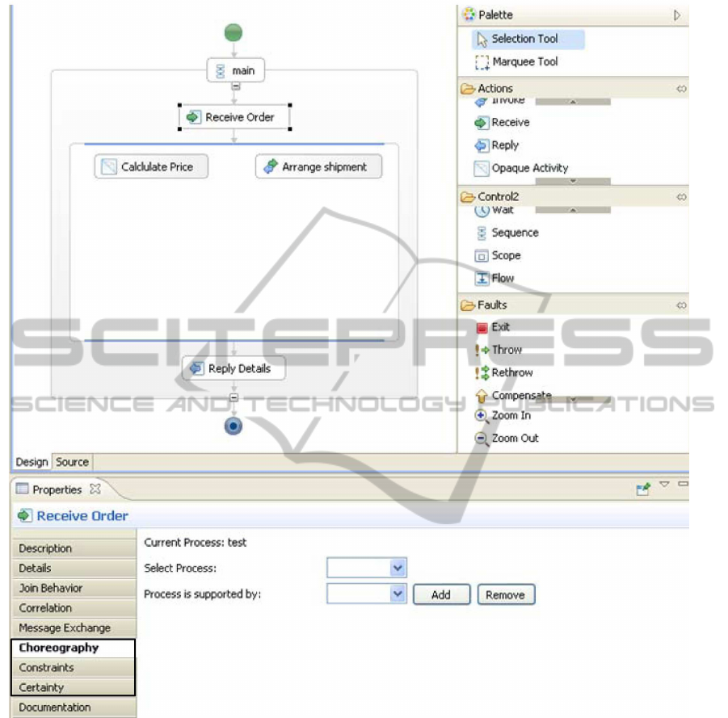Choose the Marquee Tool

(x=524, y=61)
